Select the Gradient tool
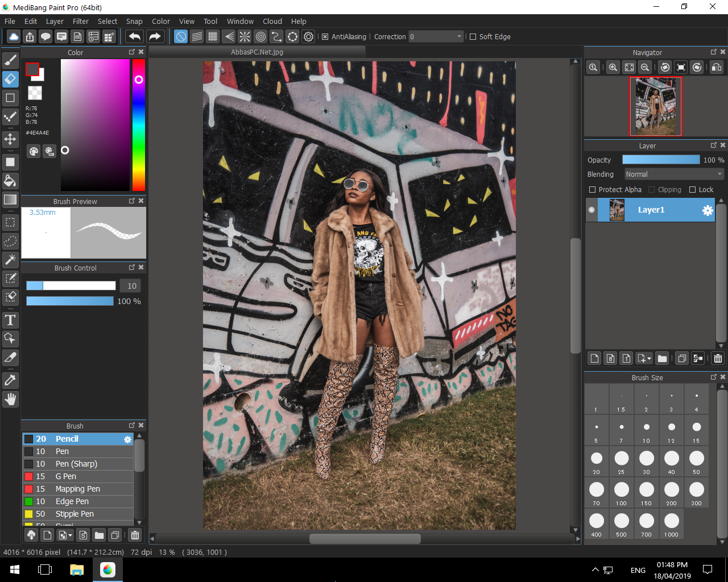 [x=10, y=199]
